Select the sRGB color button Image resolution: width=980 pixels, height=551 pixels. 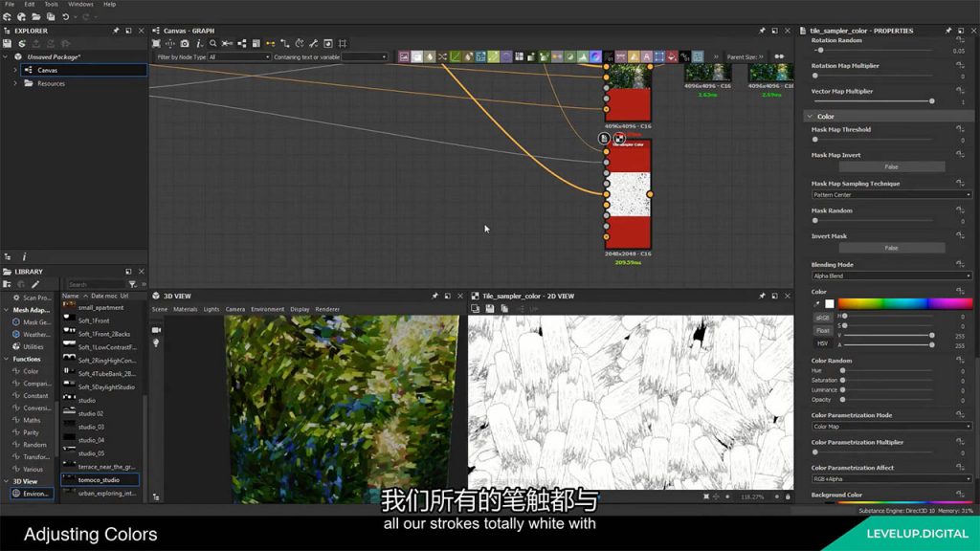[822, 318]
